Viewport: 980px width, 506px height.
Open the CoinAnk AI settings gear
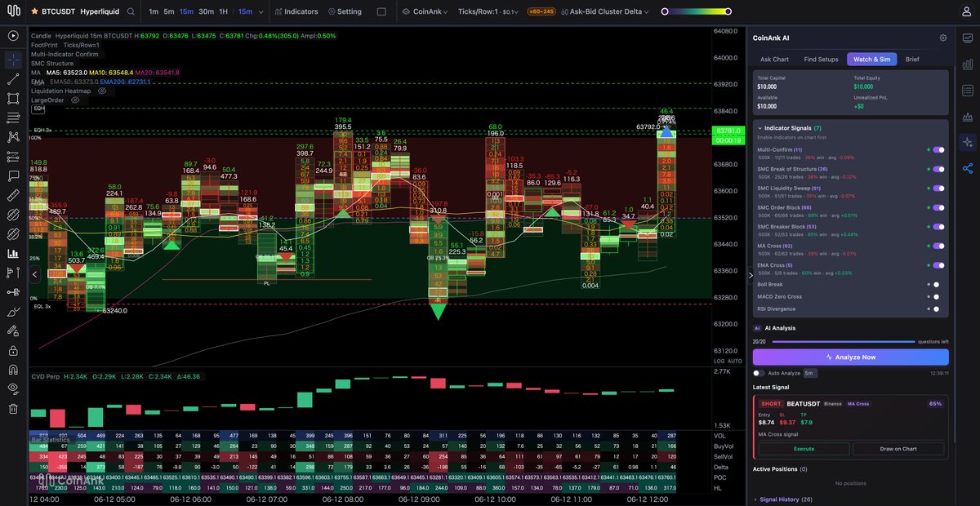point(943,38)
